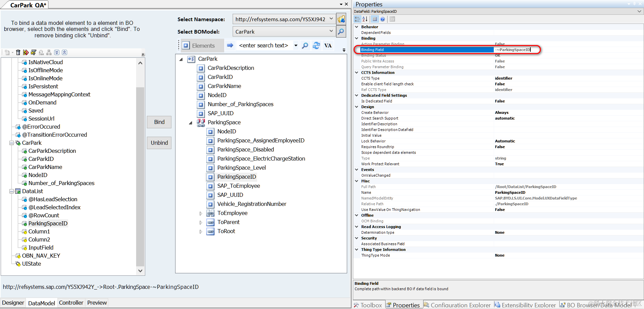The width and height of the screenshot is (644, 309).
Task: Switch Properties to Categorized view
Action: (357, 19)
